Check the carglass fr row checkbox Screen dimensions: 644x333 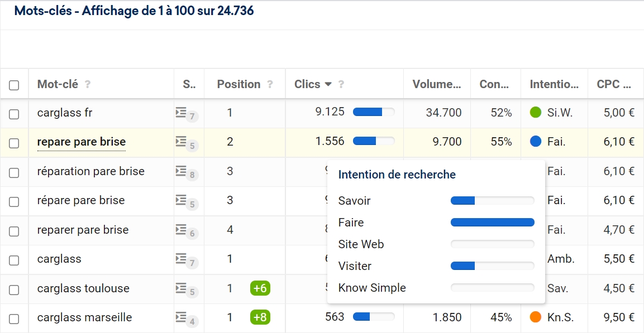14,114
